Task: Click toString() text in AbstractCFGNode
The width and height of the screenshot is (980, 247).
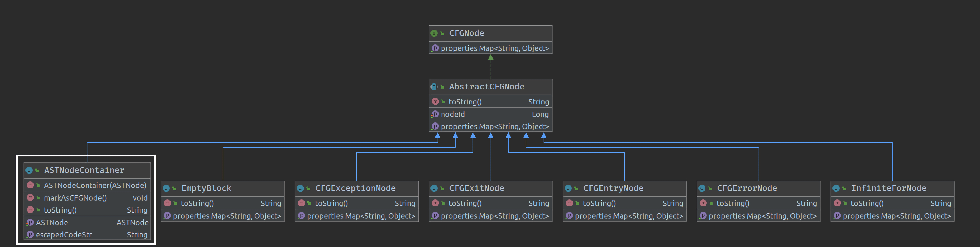Action: point(465,102)
